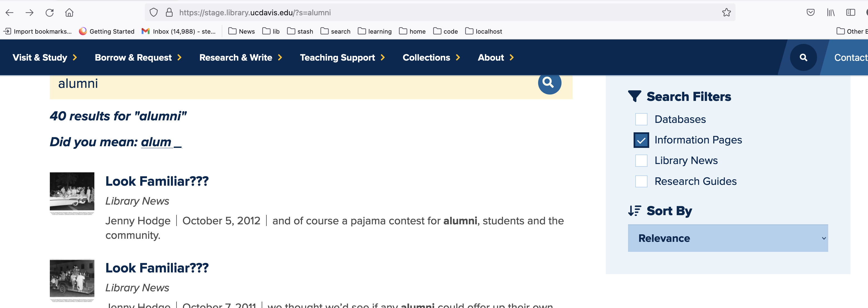Expand the Visit & Study menu
This screenshot has height=308, width=868.
click(45, 58)
